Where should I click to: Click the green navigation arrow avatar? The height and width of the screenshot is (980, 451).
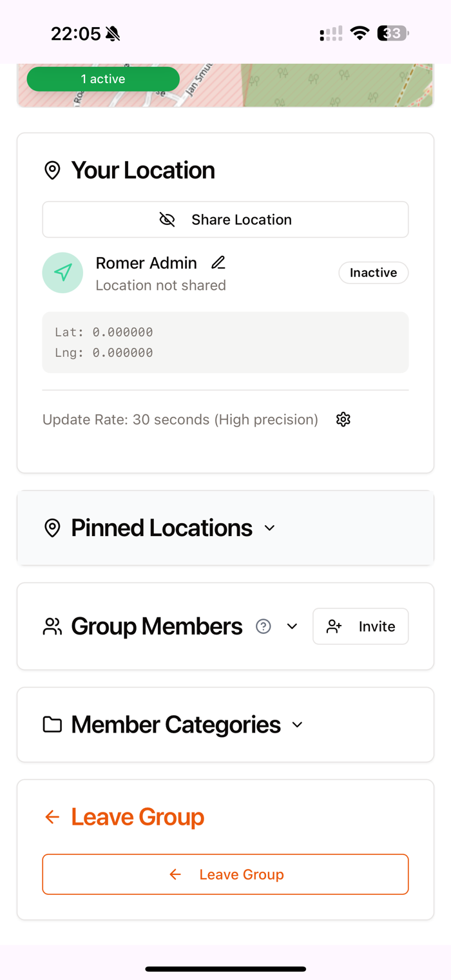pos(62,273)
